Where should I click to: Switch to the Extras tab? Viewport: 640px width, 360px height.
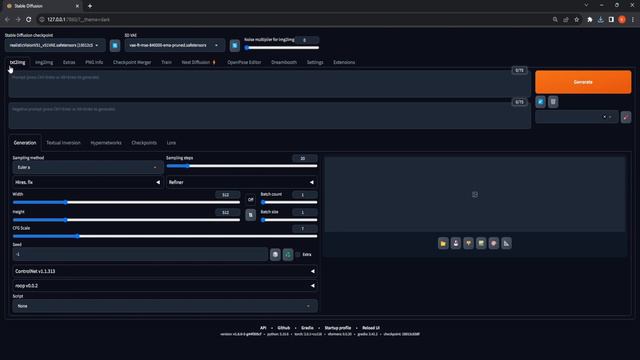click(x=69, y=62)
